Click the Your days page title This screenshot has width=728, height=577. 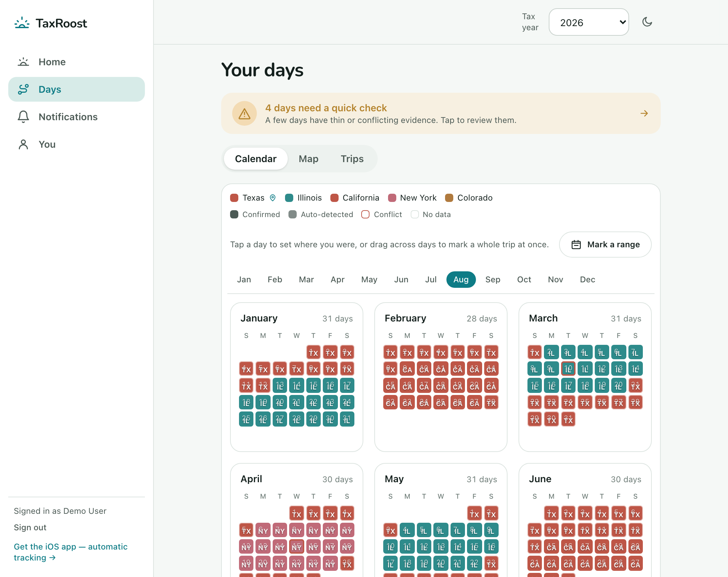tap(262, 70)
